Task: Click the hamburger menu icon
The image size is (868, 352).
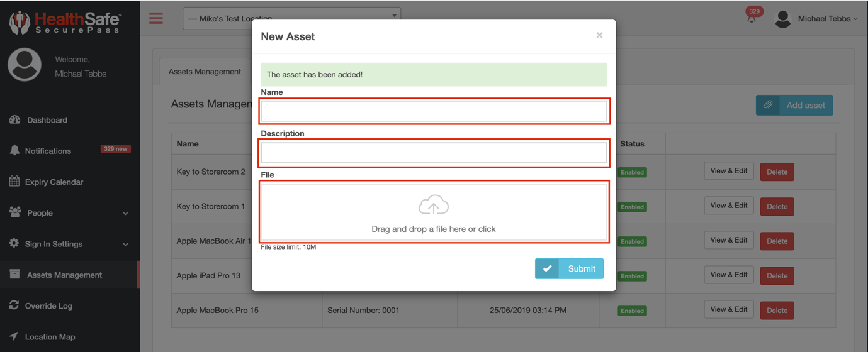Action: tap(156, 18)
